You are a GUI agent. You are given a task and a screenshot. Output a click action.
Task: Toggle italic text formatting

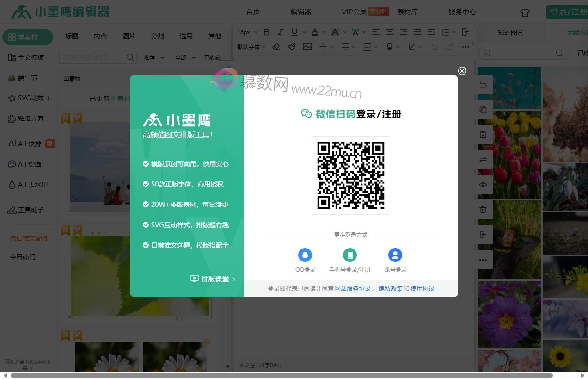click(280, 32)
